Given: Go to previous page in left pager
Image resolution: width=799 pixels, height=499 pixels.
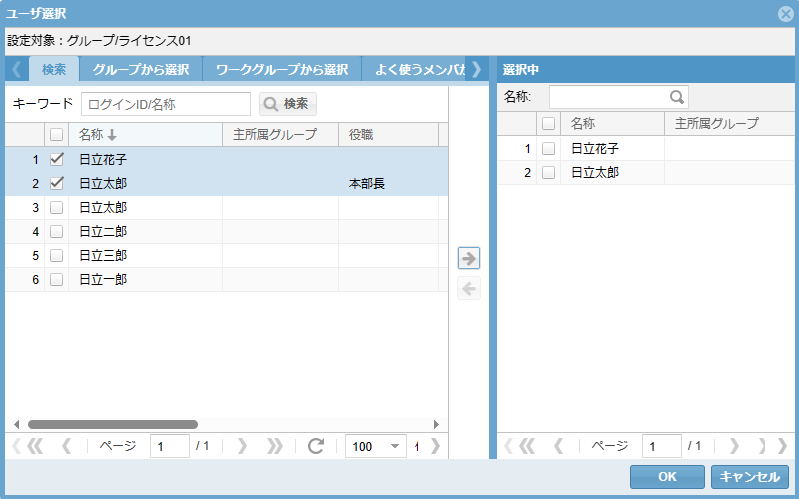Looking at the screenshot, I should (x=66, y=446).
